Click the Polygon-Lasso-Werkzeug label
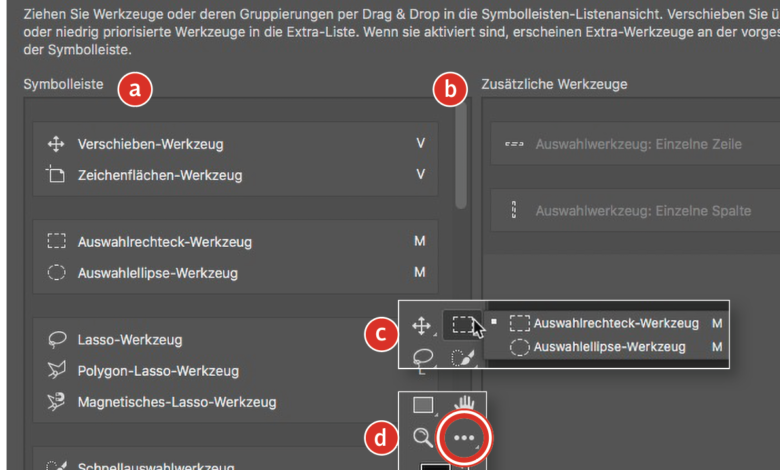 coord(158,371)
